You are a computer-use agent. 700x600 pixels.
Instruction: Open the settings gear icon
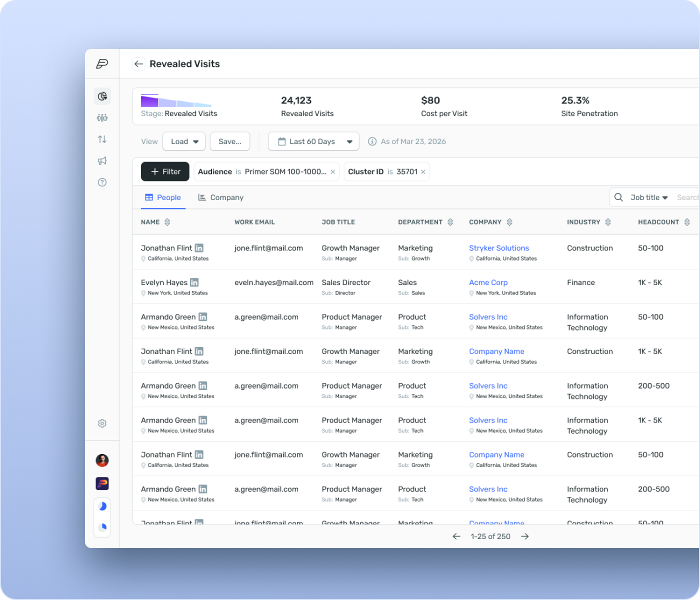pos(102,423)
